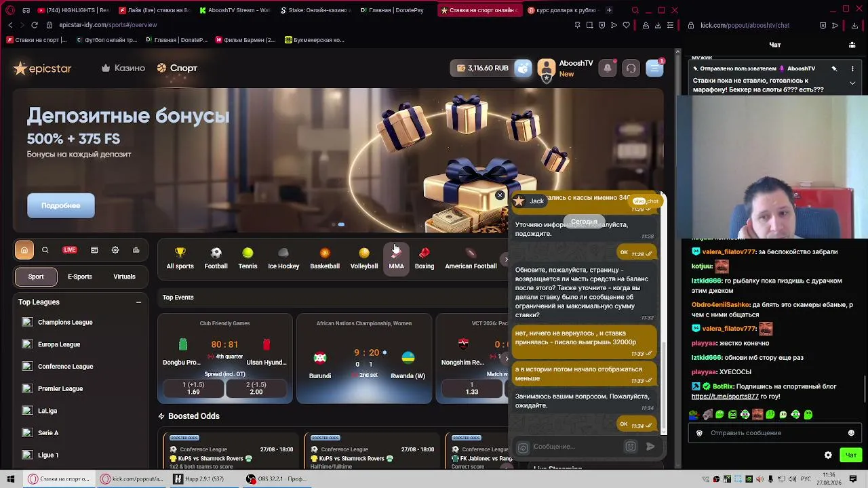Open the blue hamburger menu in header

pos(654,68)
